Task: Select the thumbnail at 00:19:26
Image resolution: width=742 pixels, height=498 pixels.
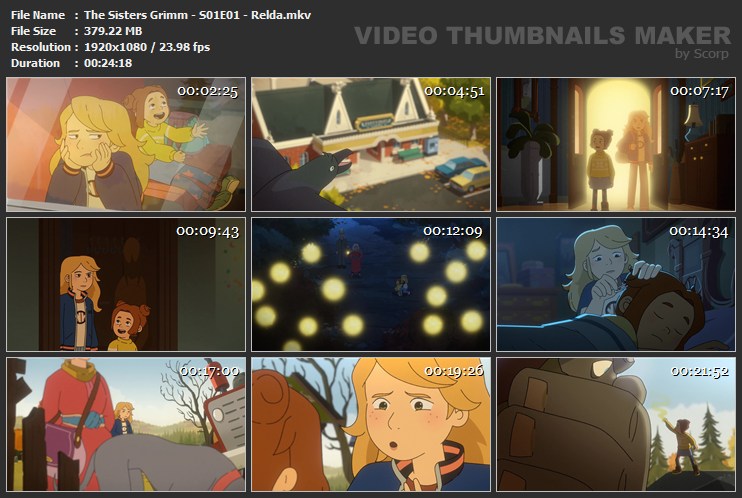Action: 371,425
